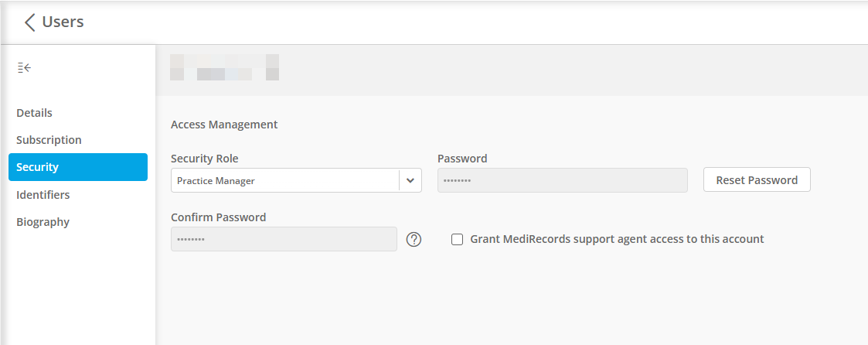Click the blurred user name header
868x345 pixels.
tap(224, 67)
